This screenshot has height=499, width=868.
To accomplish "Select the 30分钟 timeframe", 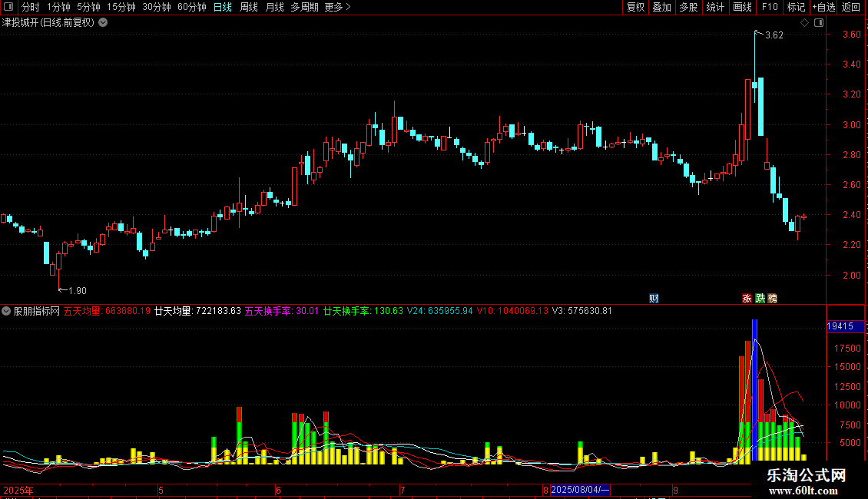I will pyautogui.click(x=157, y=7).
